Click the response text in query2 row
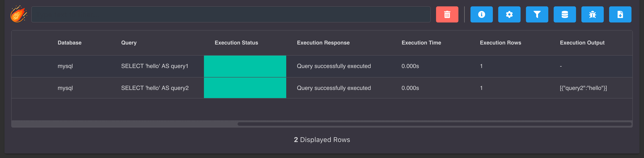The image size is (644, 158). tap(334, 88)
